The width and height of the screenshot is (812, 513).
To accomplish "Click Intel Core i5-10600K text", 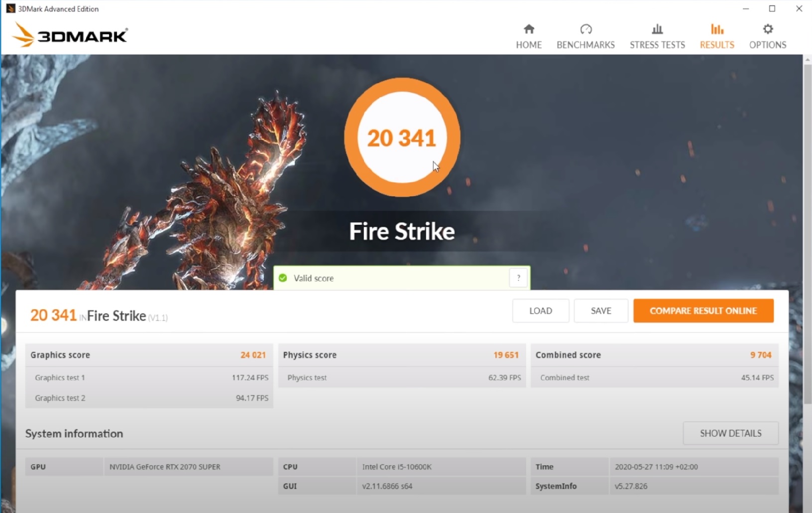I will click(397, 467).
